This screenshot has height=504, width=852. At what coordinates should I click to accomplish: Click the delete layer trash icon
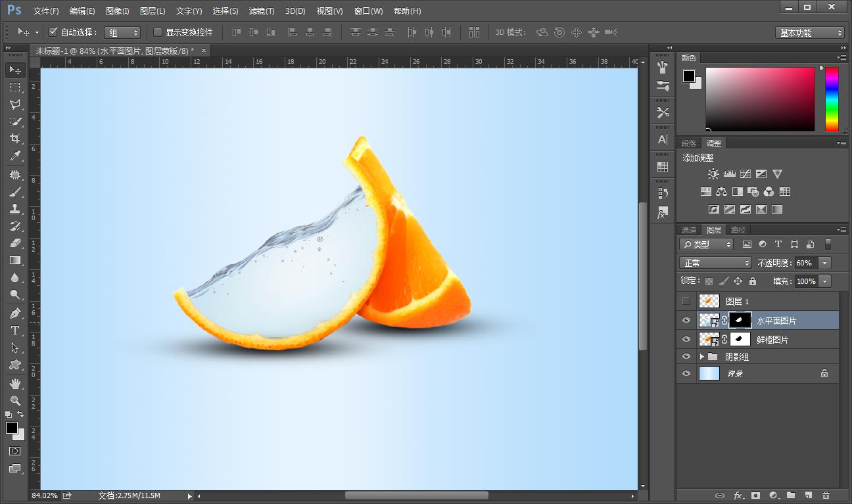(x=826, y=495)
